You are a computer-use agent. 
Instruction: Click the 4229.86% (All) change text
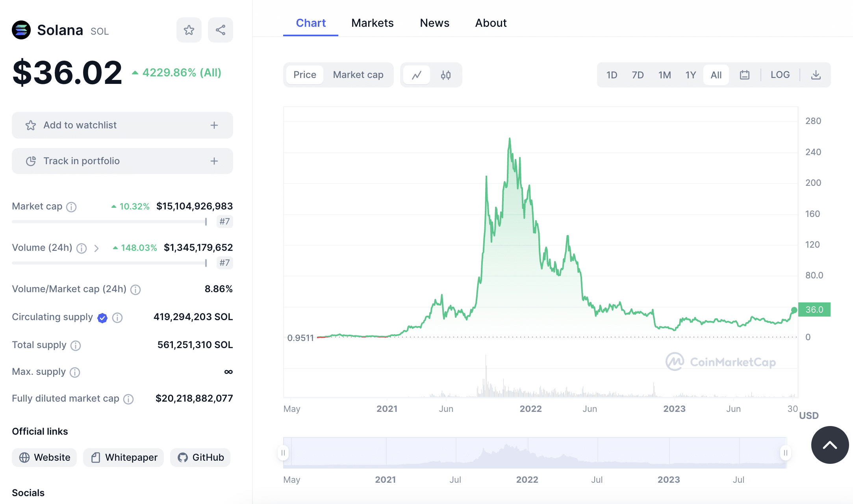pos(182,73)
